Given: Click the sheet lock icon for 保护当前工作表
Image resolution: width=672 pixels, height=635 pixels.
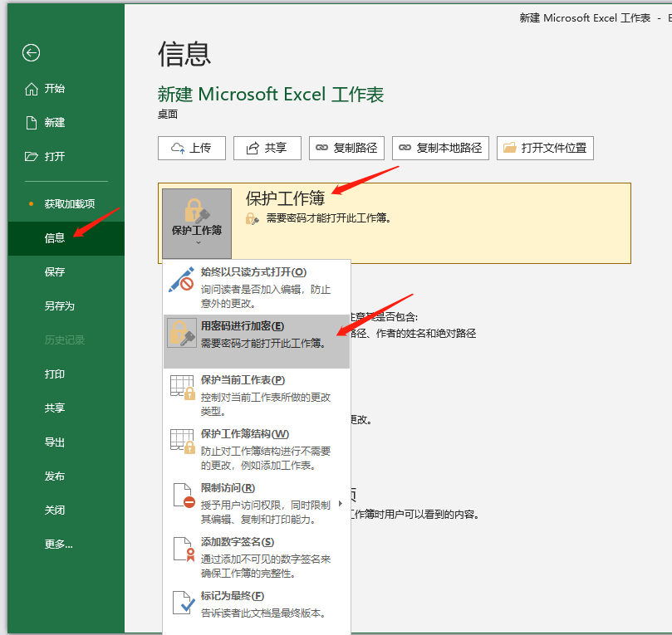Looking at the screenshot, I should coord(183,388).
